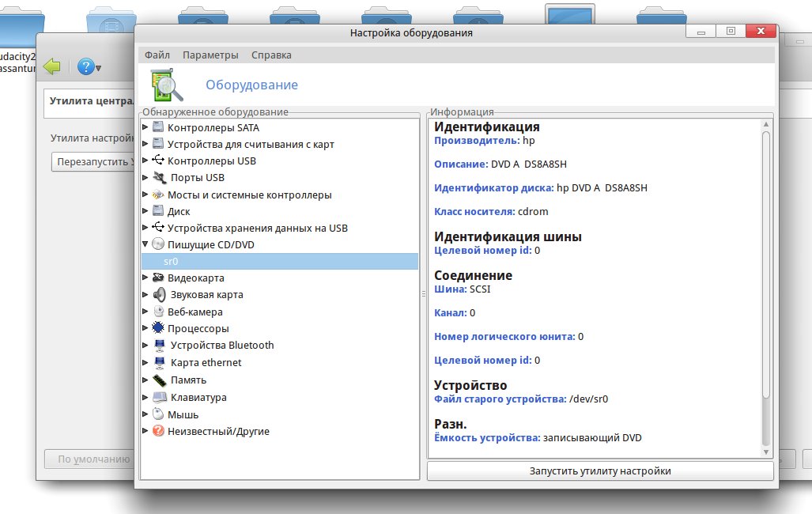Click Перезапустить button in background window
The width and height of the screenshot is (812, 514).
click(x=93, y=161)
